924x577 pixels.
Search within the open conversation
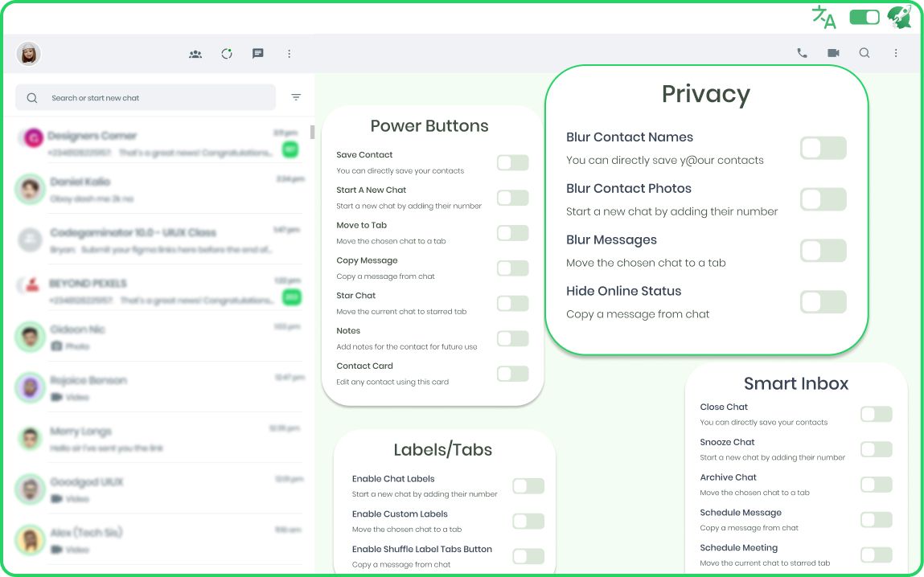[x=864, y=53]
